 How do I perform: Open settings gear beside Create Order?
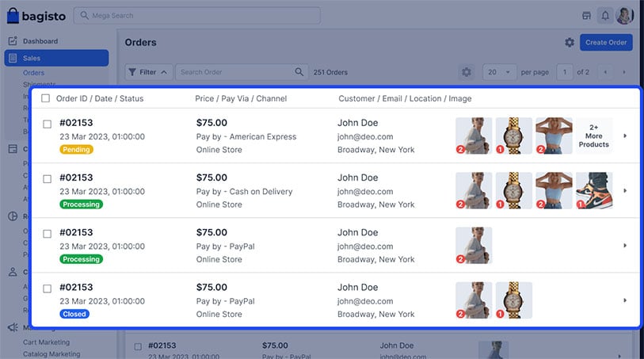[x=569, y=43]
